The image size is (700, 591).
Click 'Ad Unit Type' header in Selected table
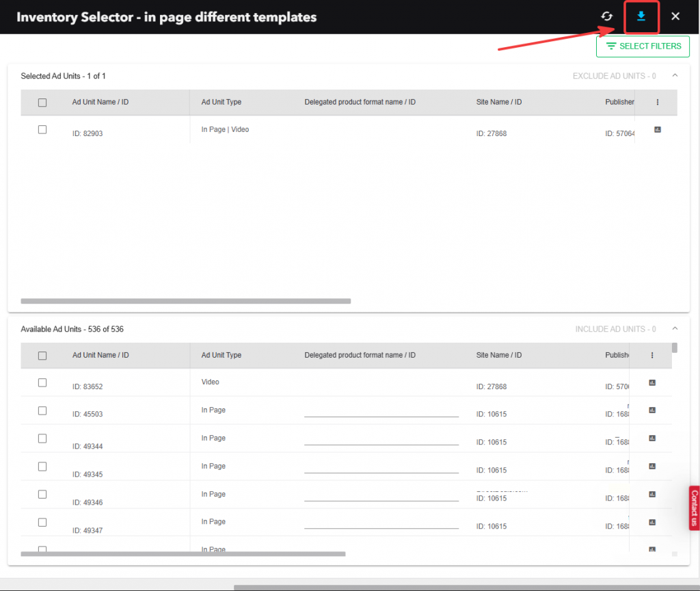click(221, 103)
